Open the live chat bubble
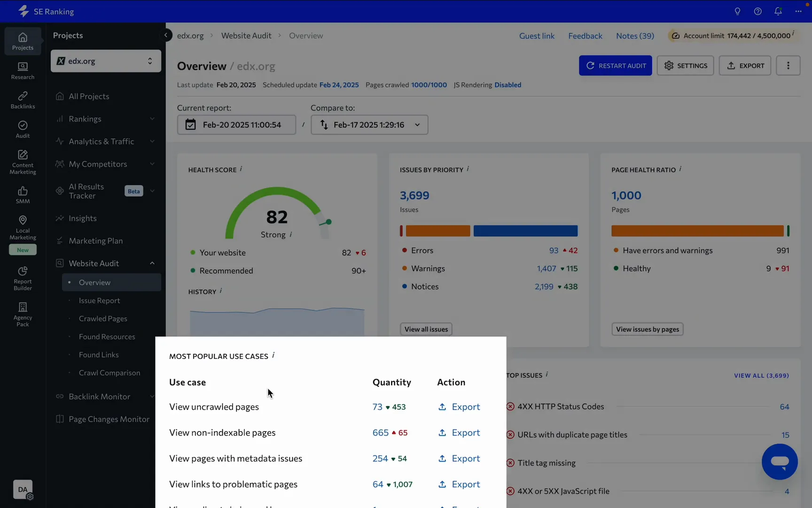 (x=779, y=461)
